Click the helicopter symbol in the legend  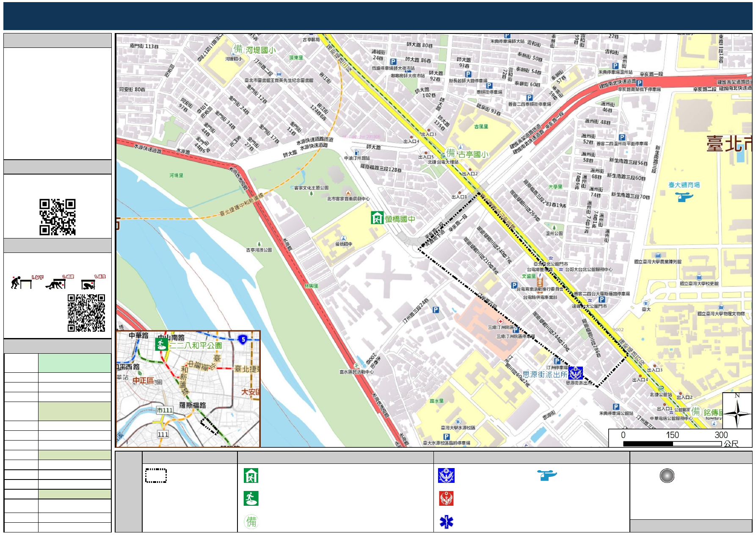click(x=547, y=475)
